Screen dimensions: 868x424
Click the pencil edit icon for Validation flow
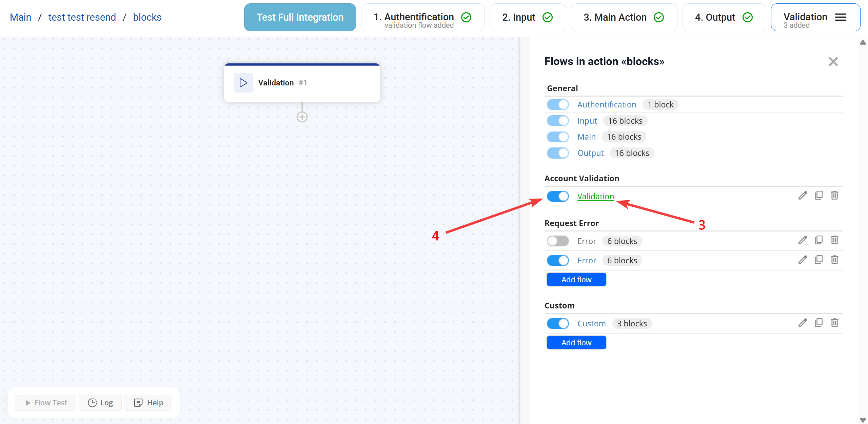point(802,196)
